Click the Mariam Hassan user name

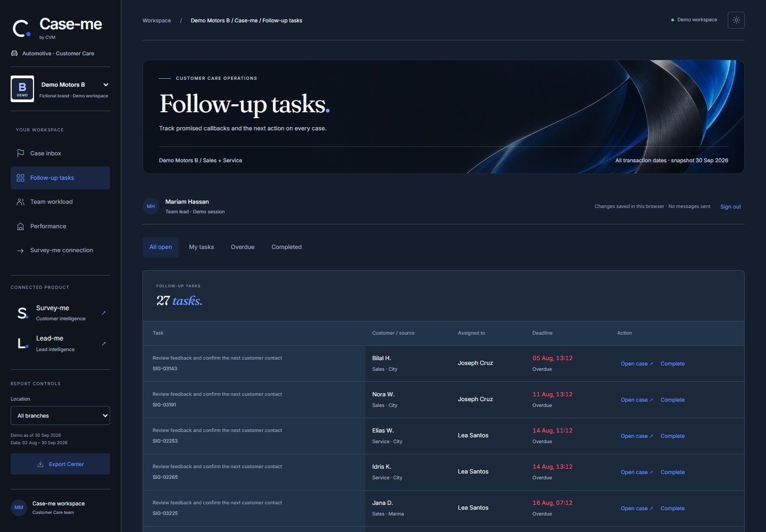[x=187, y=202]
